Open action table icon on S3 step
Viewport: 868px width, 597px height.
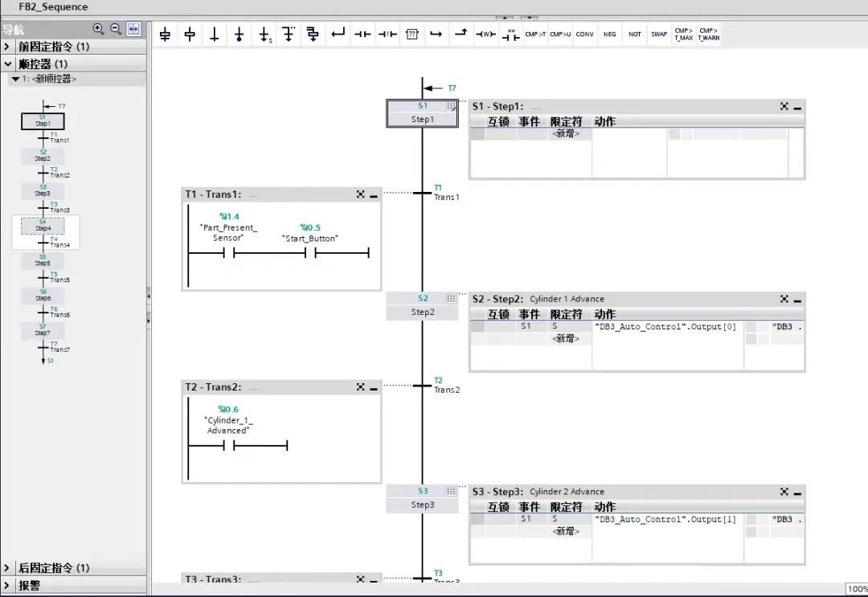click(x=451, y=491)
